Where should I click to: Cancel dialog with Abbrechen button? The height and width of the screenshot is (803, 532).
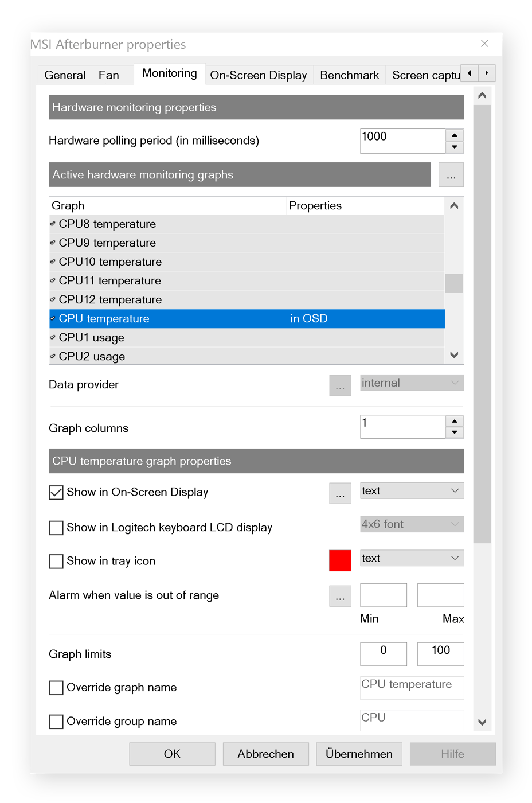(x=265, y=754)
